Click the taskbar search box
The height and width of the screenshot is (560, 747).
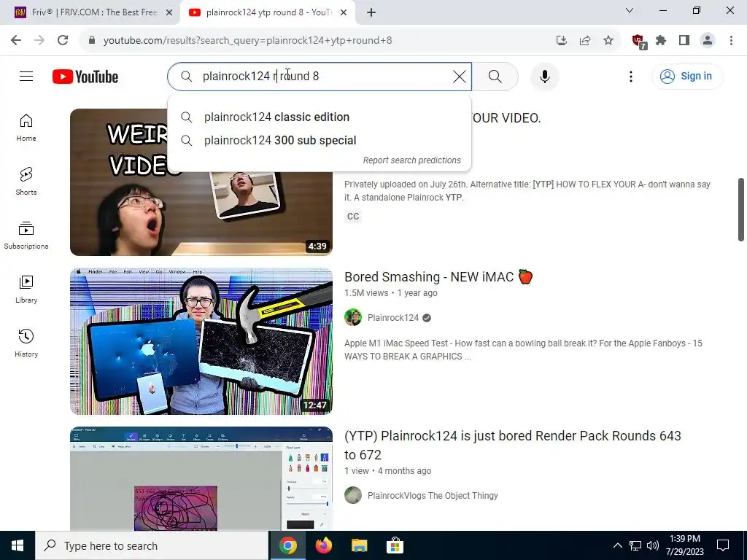[x=152, y=545]
